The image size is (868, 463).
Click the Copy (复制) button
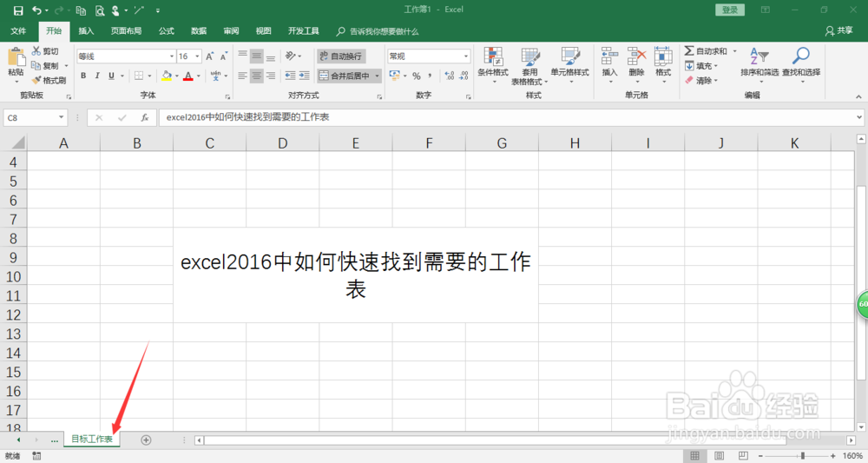46,66
